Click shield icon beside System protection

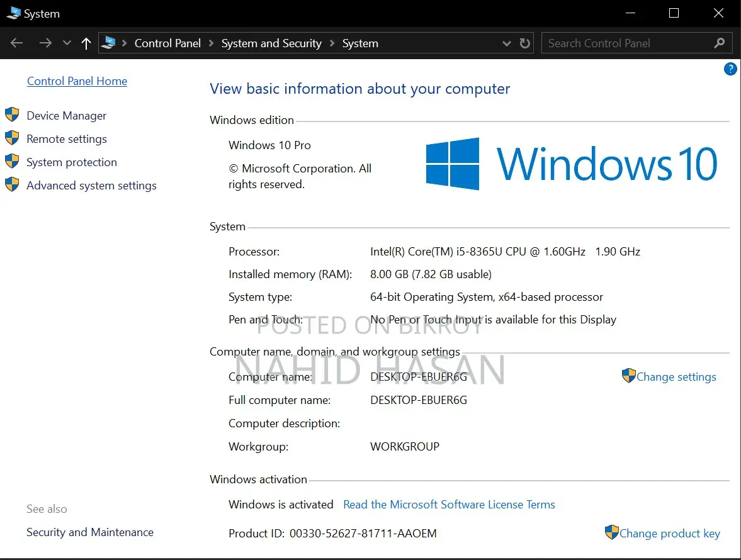click(x=12, y=161)
